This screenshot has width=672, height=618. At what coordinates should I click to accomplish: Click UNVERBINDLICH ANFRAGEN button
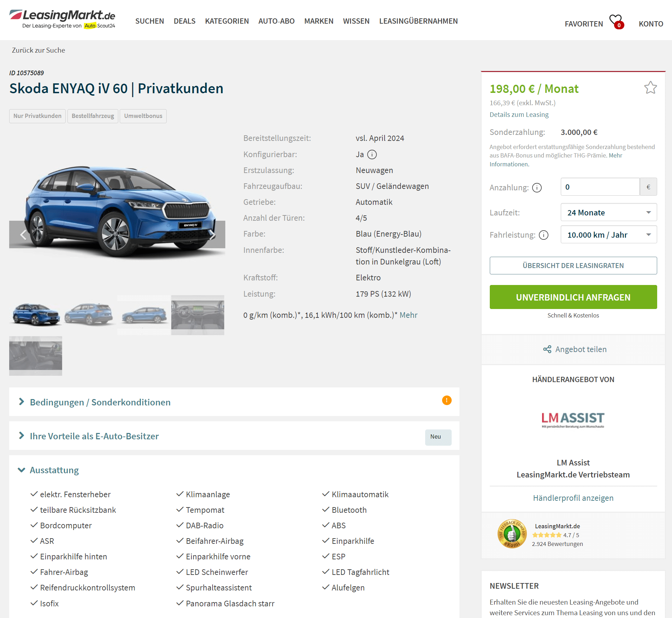[573, 297]
